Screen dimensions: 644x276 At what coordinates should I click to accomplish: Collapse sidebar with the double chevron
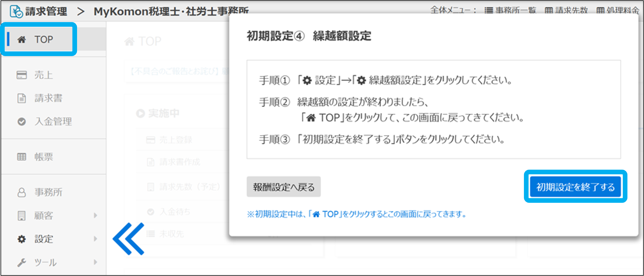pos(129,239)
